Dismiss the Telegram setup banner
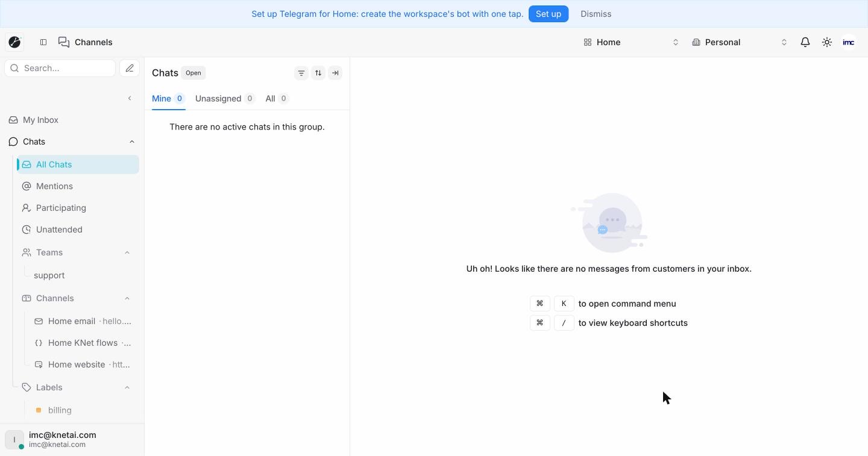 pyautogui.click(x=596, y=14)
